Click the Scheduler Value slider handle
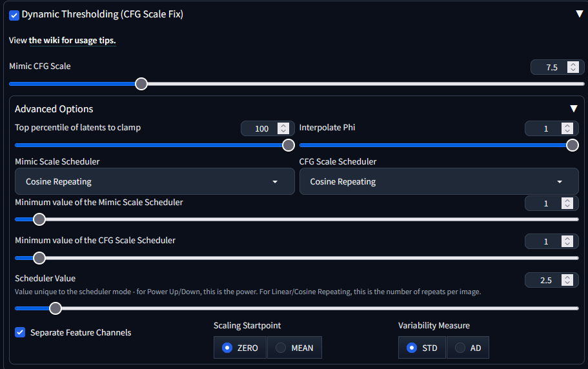The width and height of the screenshot is (588, 369). pyautogui.click(x=56, y=308)
